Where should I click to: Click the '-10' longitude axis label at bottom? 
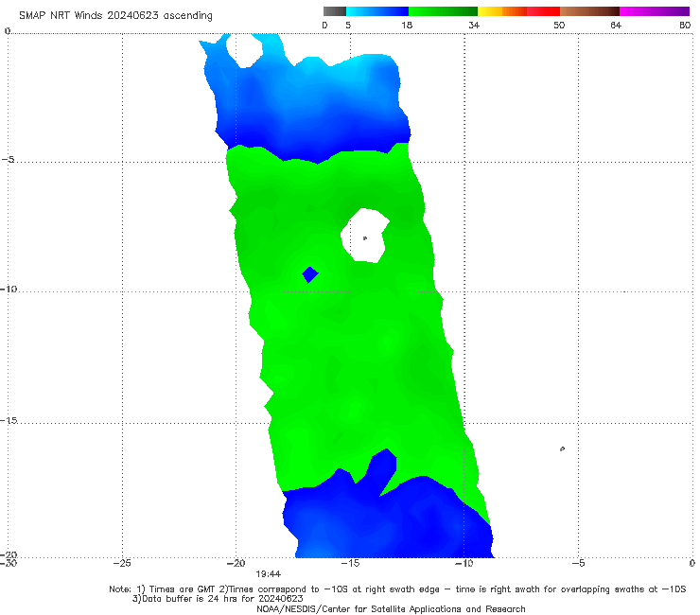click(x=464, y=563)
